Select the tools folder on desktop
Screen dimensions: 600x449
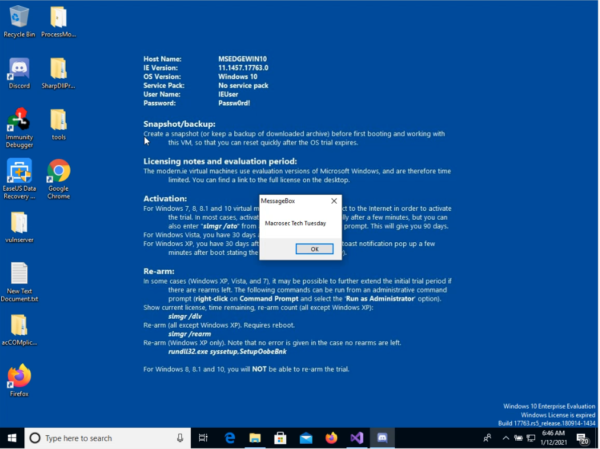[59, 124]
